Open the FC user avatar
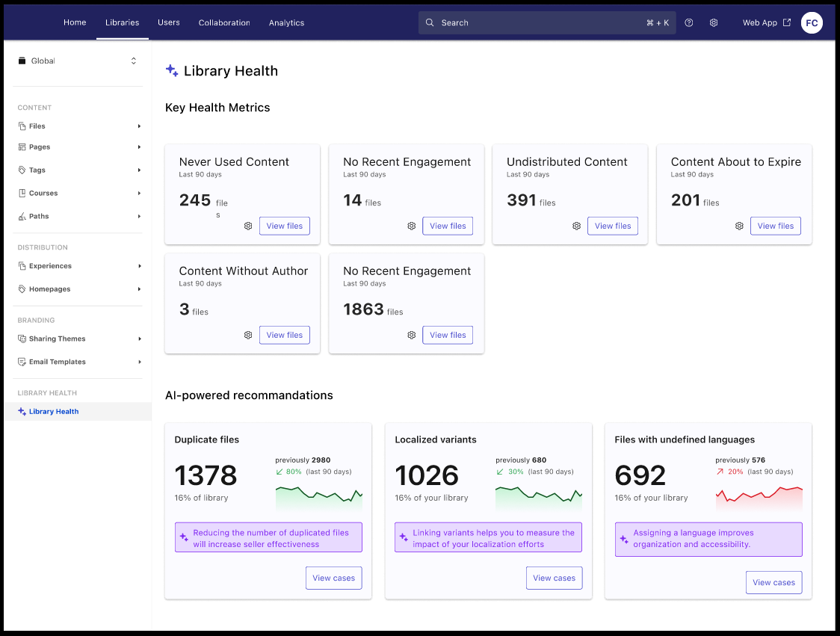Screen dimensions: 840x636 [x=812, y=22]
